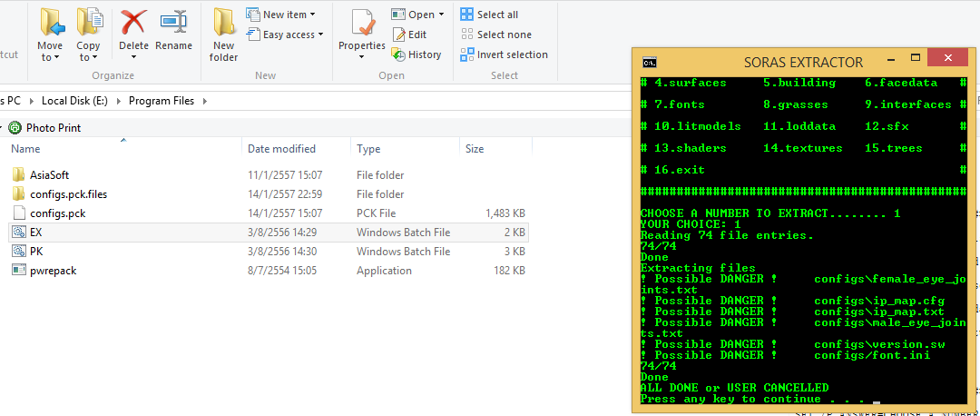Image resolution: width=980 pixels, height=416 pixels.
Task: Click the 182 KB size value
Action: pyautogui.click(x=509, y=271)
